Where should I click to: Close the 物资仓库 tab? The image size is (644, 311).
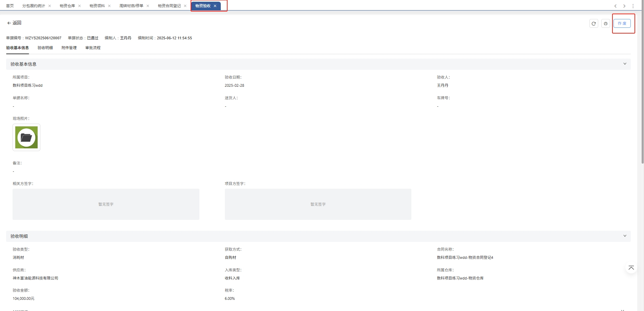tap(79, 6)
